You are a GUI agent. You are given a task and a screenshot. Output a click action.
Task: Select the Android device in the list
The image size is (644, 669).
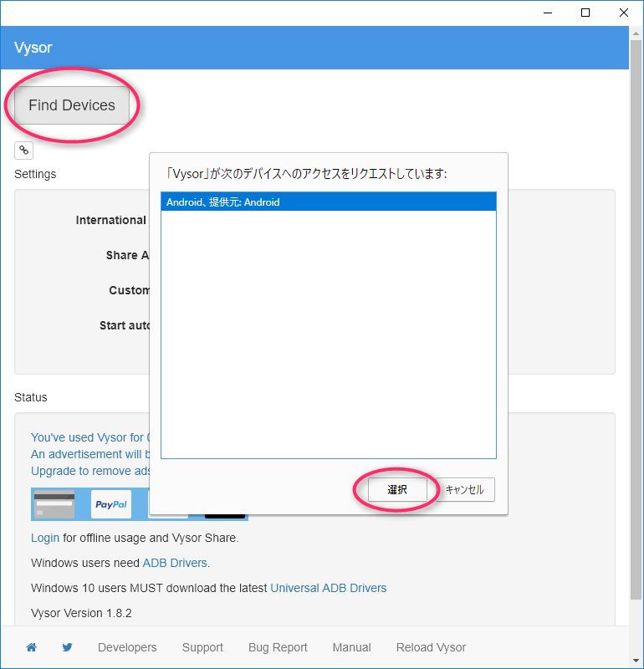(x=328, y=202)
